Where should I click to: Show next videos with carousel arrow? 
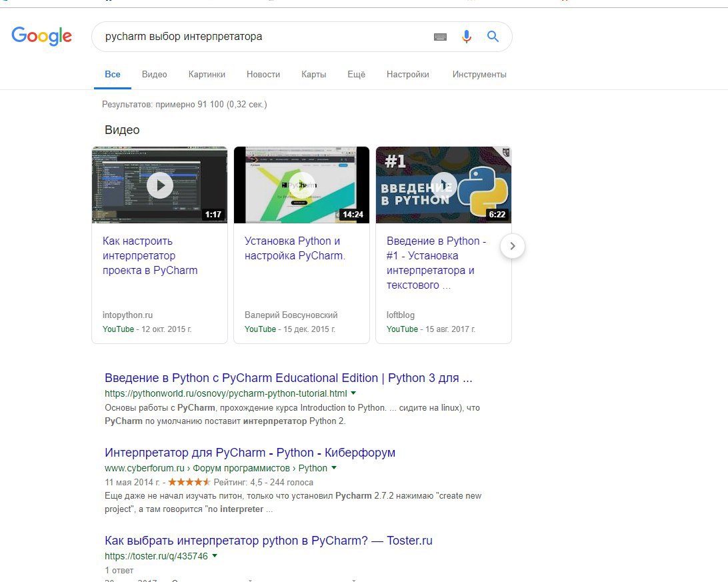(513, 246)
